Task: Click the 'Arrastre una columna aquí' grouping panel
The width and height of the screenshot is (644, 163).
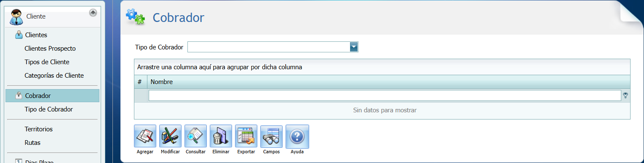Action: point(382,67)
